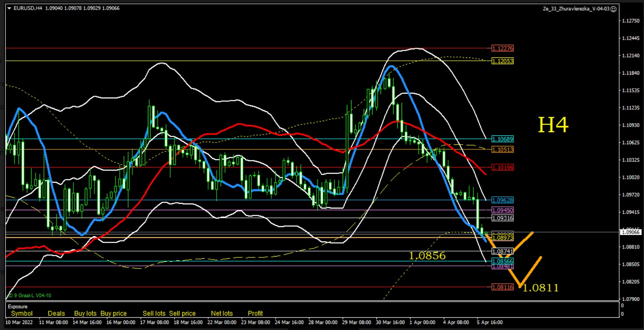
Task: Select the Sell price column header
Action: [x=182, y=314]
